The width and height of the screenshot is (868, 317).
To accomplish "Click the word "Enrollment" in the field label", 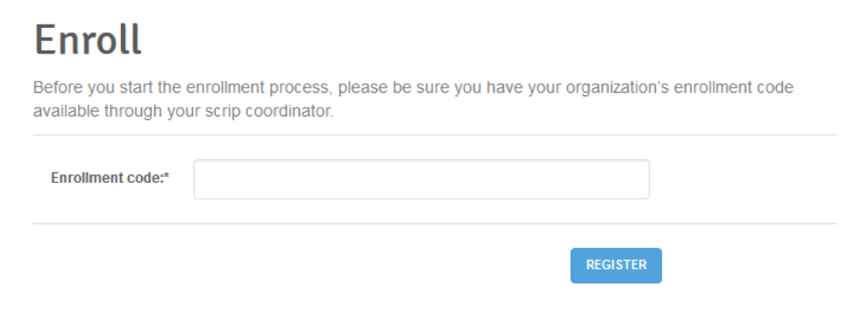I will coord(85,178).
